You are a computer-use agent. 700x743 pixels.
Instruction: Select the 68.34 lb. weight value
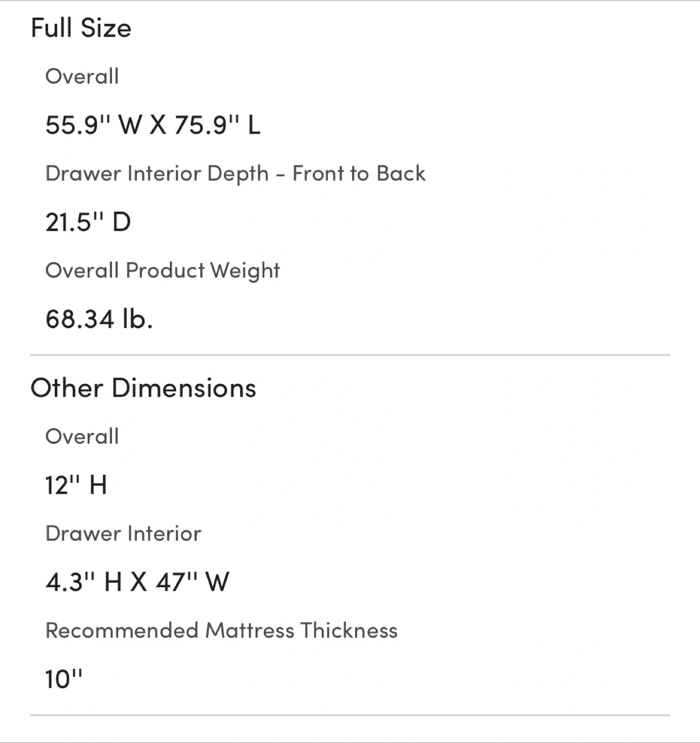(99, 319)
